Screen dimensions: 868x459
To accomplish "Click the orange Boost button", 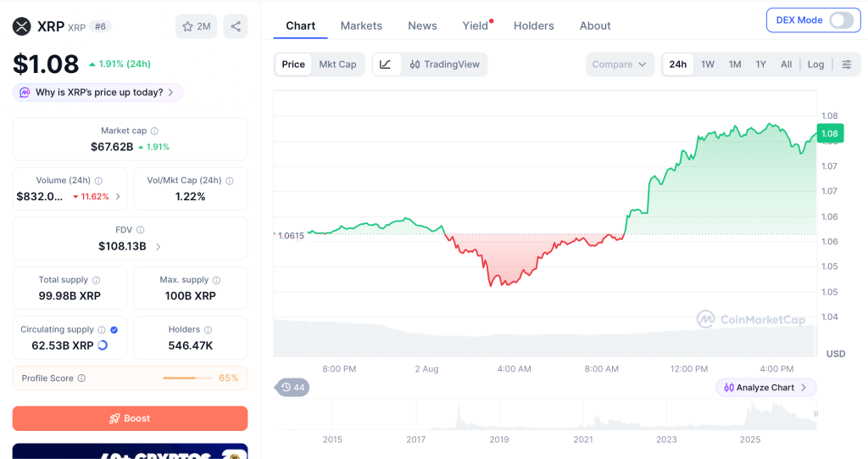I will (130, 418).
